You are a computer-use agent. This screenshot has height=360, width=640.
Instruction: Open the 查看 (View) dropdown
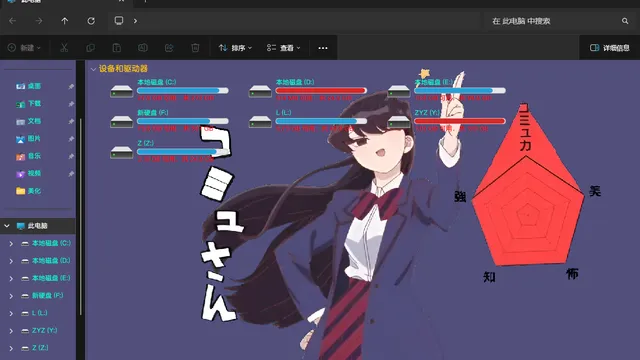click(x=284, y=48)
